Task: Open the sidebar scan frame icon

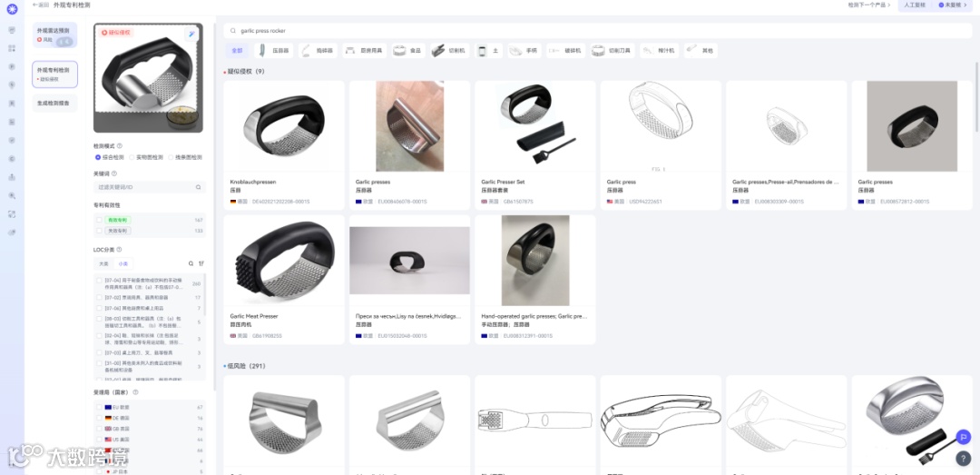Action: coord(12,214)
